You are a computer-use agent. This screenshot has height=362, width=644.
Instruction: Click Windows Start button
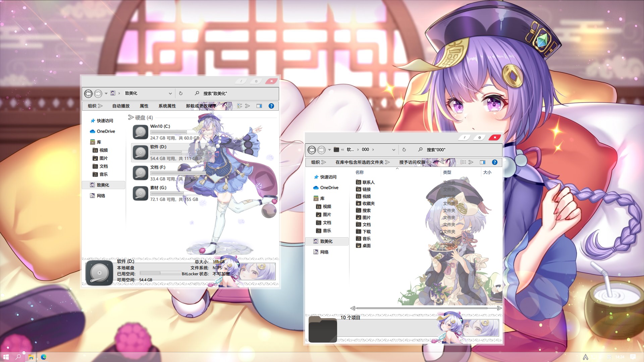point(6,357)
